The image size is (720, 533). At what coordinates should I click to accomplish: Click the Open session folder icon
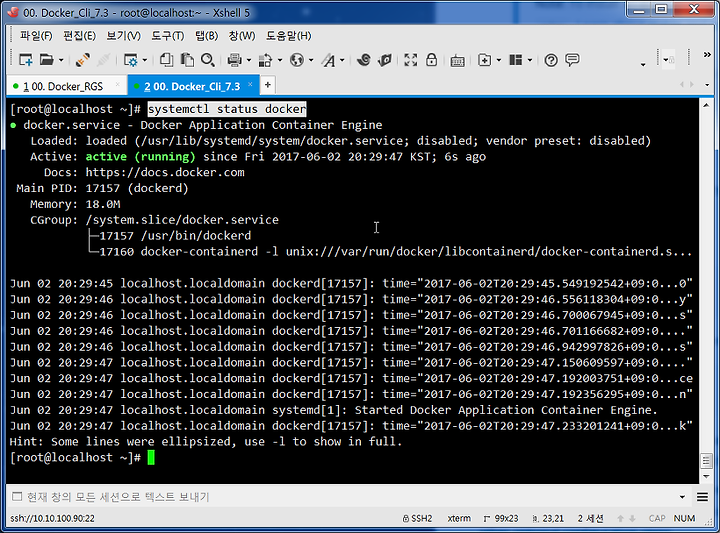coord(46,60)
